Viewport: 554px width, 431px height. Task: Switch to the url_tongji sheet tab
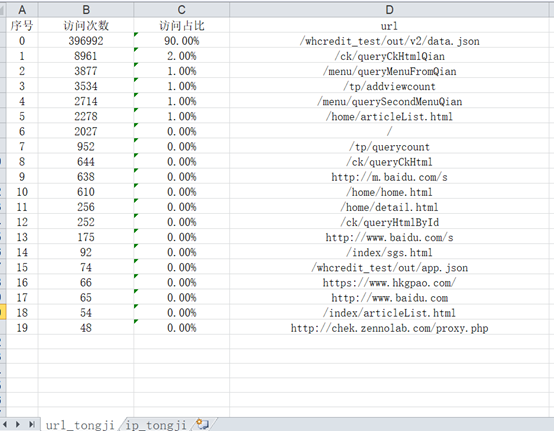[x=80, y=425]
